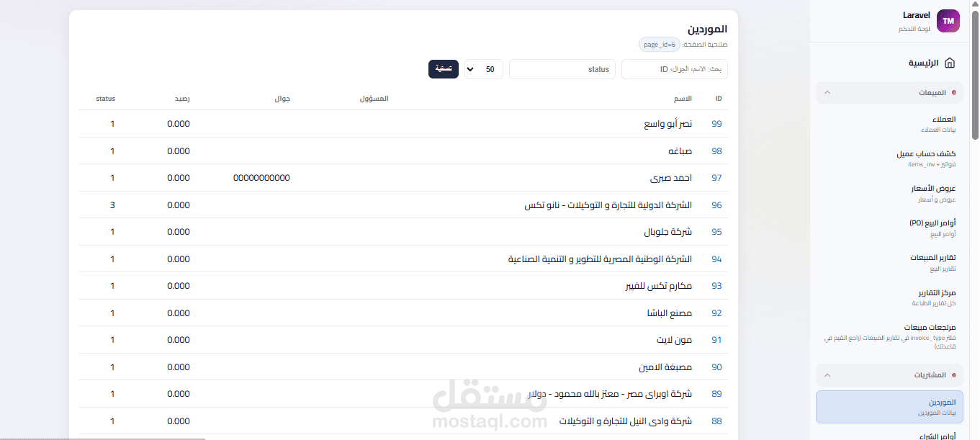Open supplier ID 97 link

coord(716,178)
